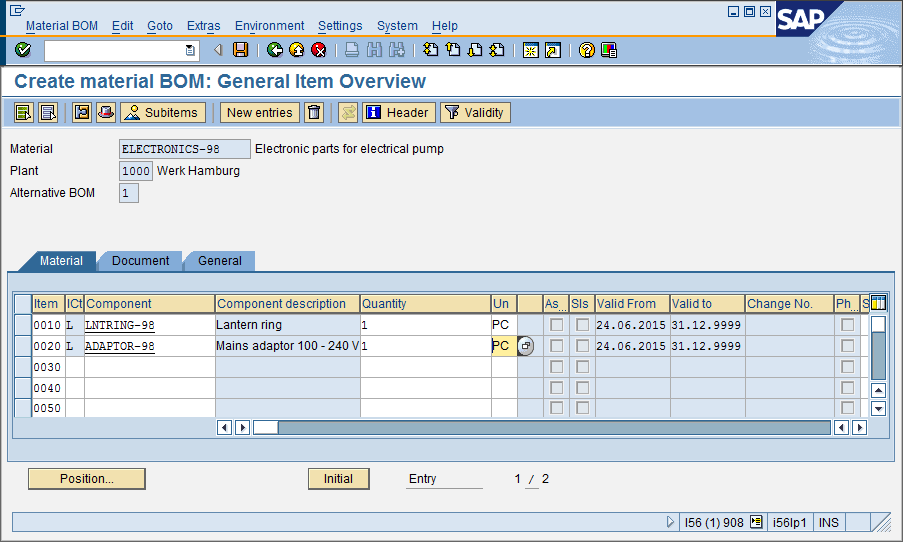Open the Extras menu
This screenshot has height=542, width=903.
(203, 26)
